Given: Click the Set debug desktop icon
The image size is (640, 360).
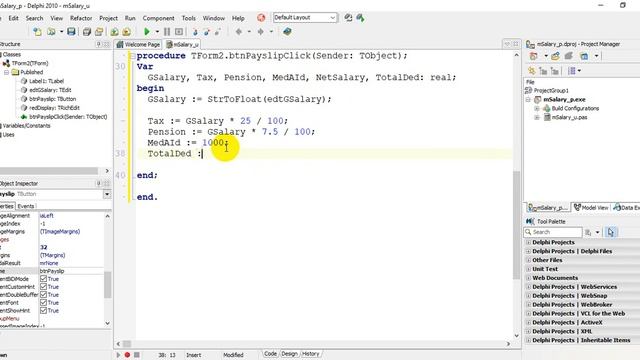Looking at the screenshot, I should tap(360, 18).
